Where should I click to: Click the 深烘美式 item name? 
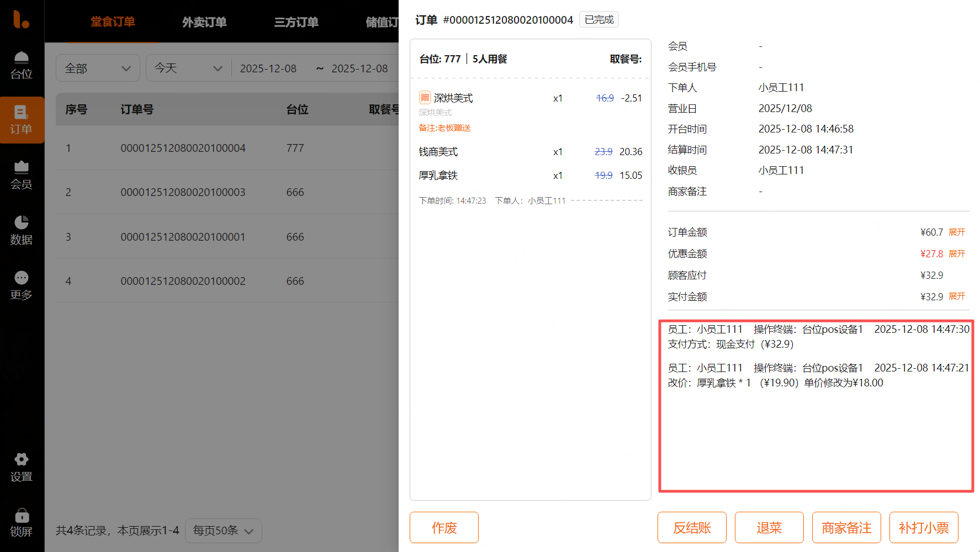pyautogui.click(x=453, y=98)
